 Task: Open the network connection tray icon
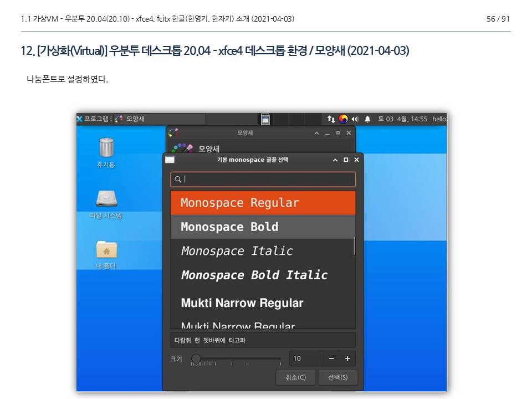[x=331, y=119]
